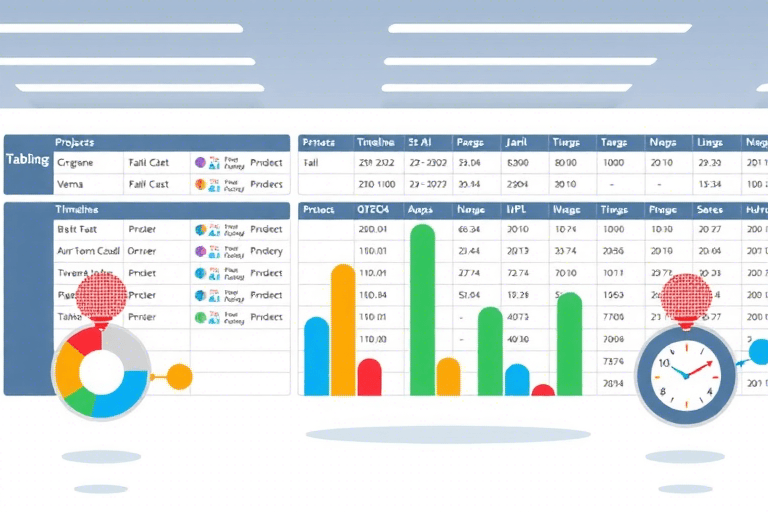768x512 pixels.
Task: Sort by the Sates column header
Action: (708, 210)
